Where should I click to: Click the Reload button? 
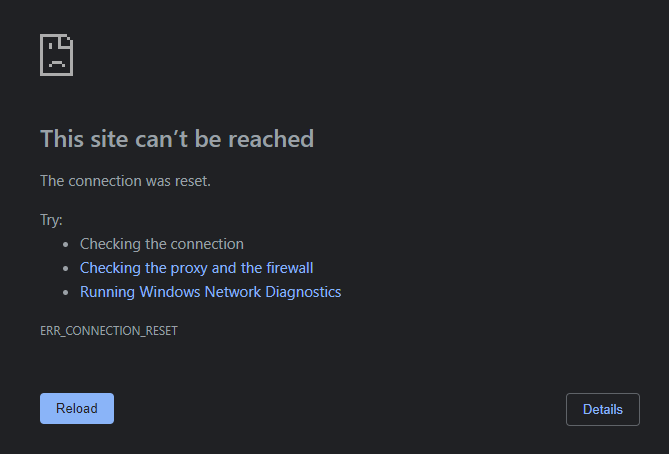pyautogui.click(x=77, y=408)
